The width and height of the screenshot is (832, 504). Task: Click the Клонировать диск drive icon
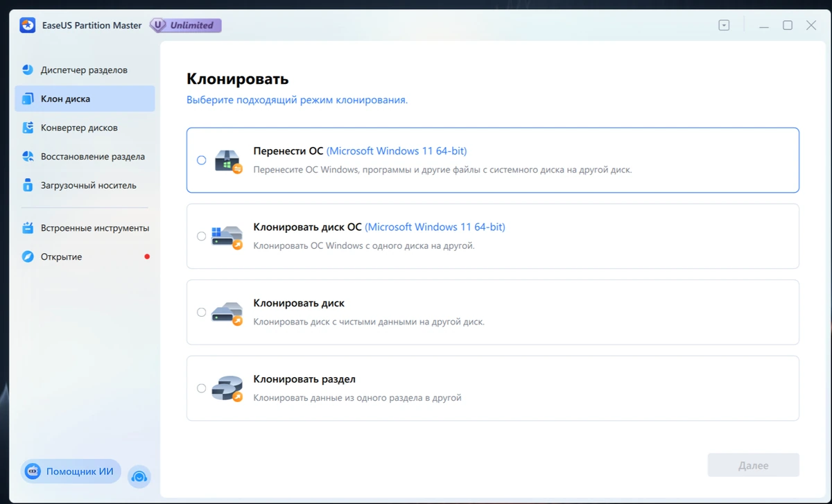pos(227,313)
